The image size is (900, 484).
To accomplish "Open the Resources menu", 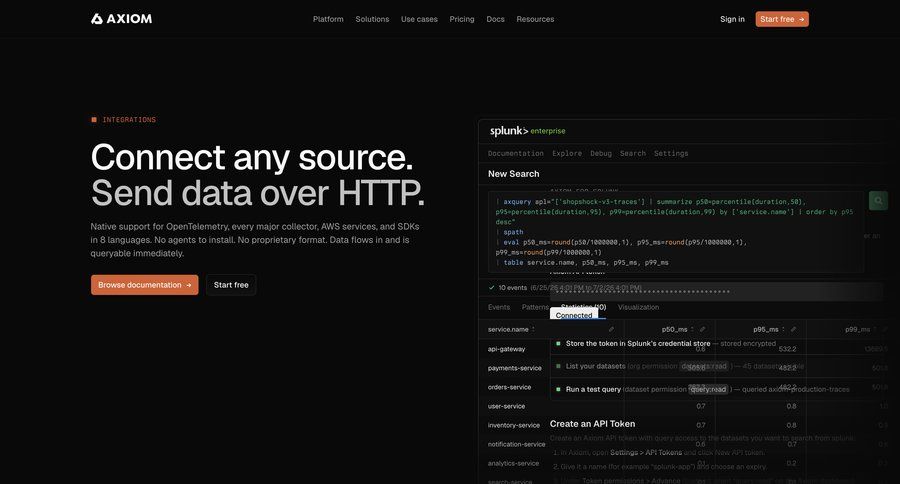I will (535, 19).
